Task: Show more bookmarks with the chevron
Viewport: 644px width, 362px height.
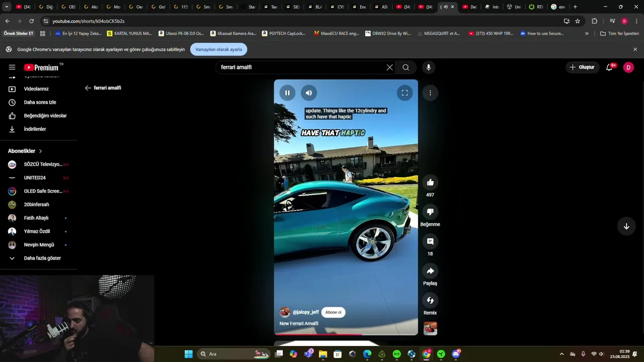Action: [587, 34]
